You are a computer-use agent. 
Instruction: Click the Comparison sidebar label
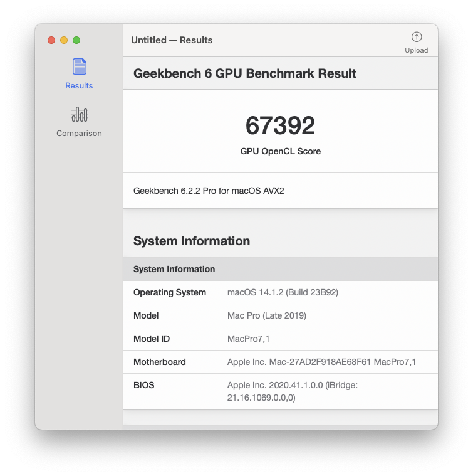click(x=79, y=134)
